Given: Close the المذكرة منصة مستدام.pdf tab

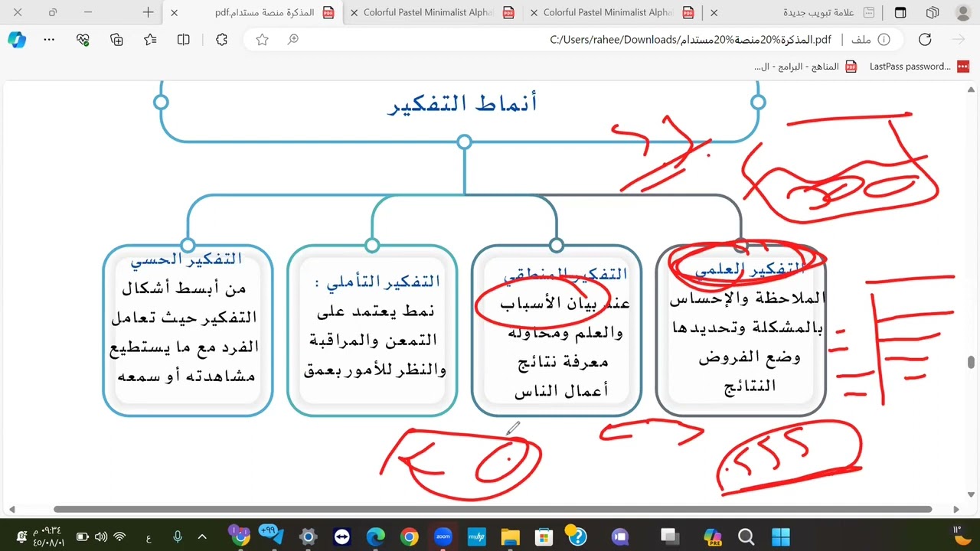Looking at the screenshot, I should [x=175, y=12].
